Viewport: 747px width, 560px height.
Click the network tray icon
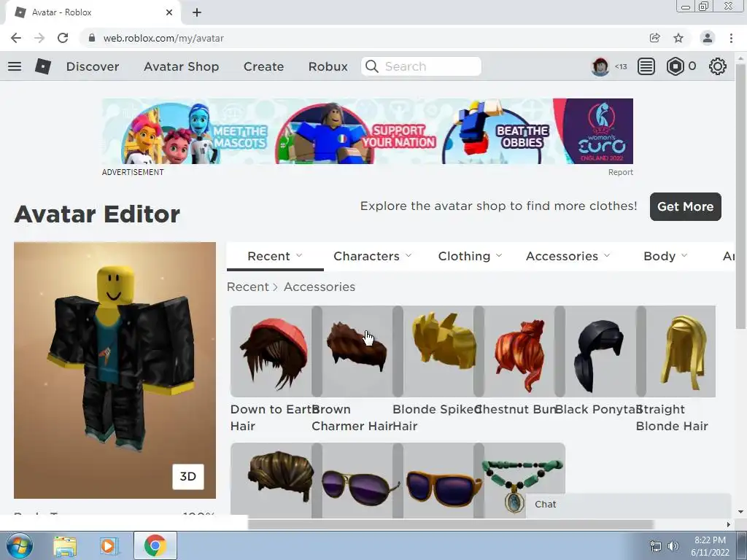(656, 546)
